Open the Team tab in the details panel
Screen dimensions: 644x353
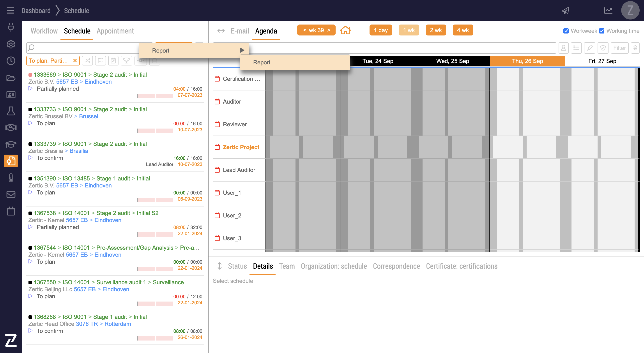(x=287, y=266)
